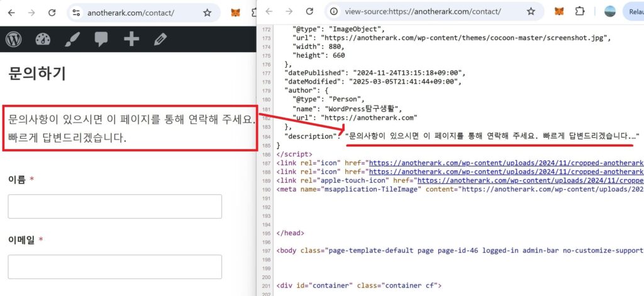Click the "height": 660 source line
The width and height of the screenshot is (644, 296).
(319, 55)
